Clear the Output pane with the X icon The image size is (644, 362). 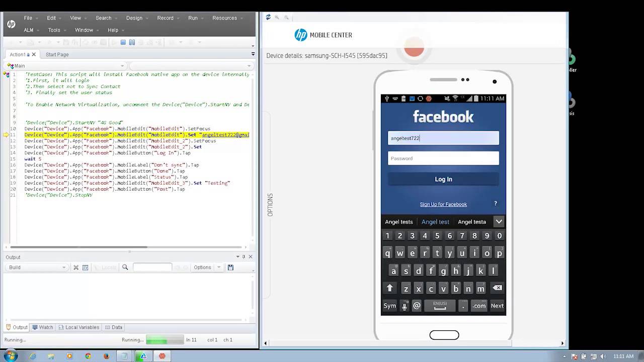(76, 267)
